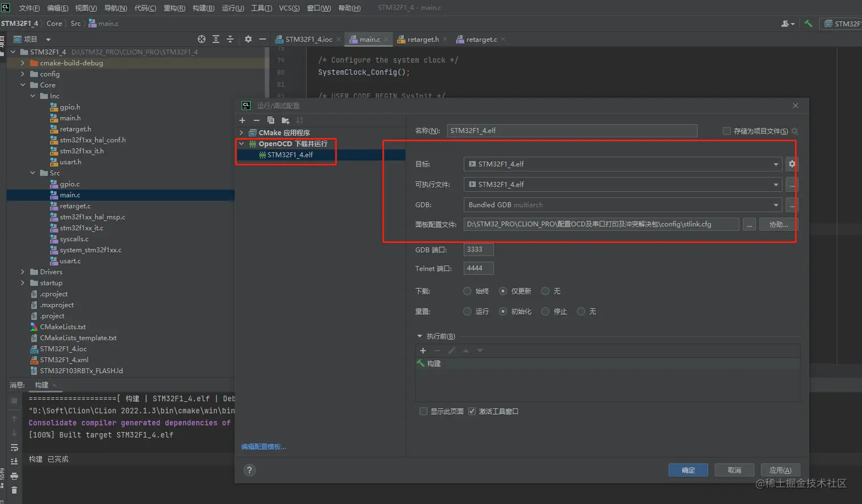
Task: Open the user account icon menu
Action: tap(787, 23)
